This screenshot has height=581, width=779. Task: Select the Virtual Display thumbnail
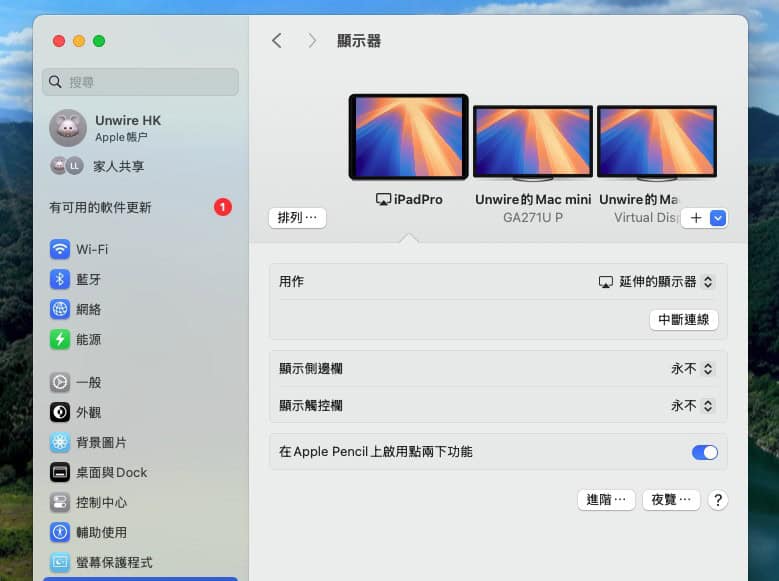657,142
